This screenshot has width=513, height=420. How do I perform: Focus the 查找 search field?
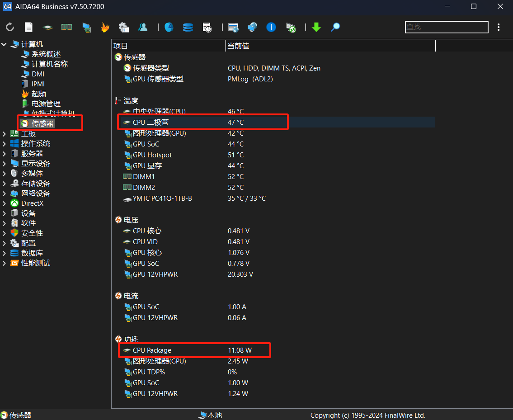click(x=447, y=27)
